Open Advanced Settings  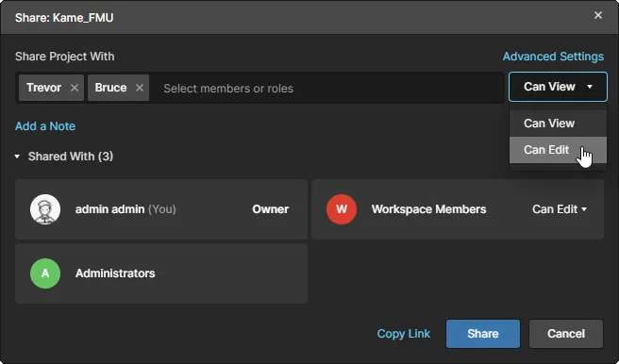(553, 57)
